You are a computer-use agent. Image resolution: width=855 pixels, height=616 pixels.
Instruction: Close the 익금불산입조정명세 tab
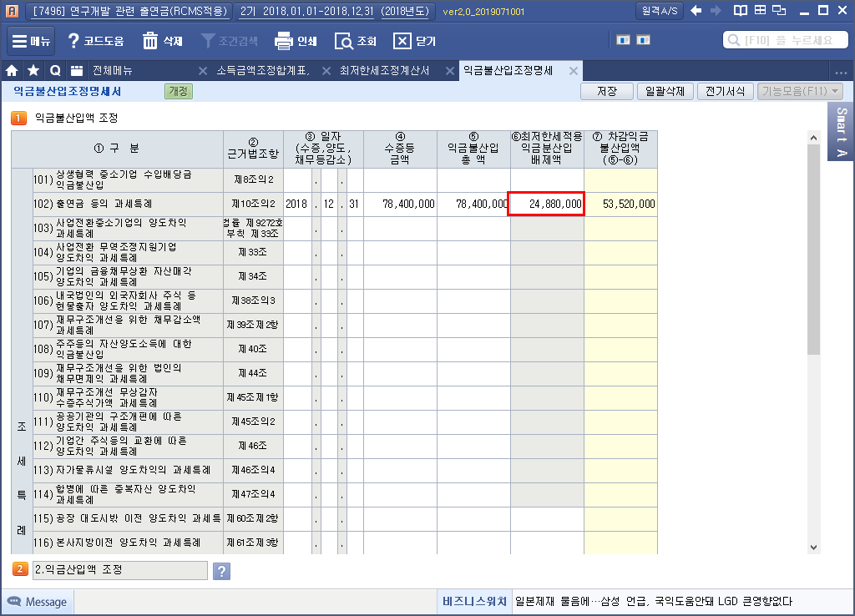point(574,71)
